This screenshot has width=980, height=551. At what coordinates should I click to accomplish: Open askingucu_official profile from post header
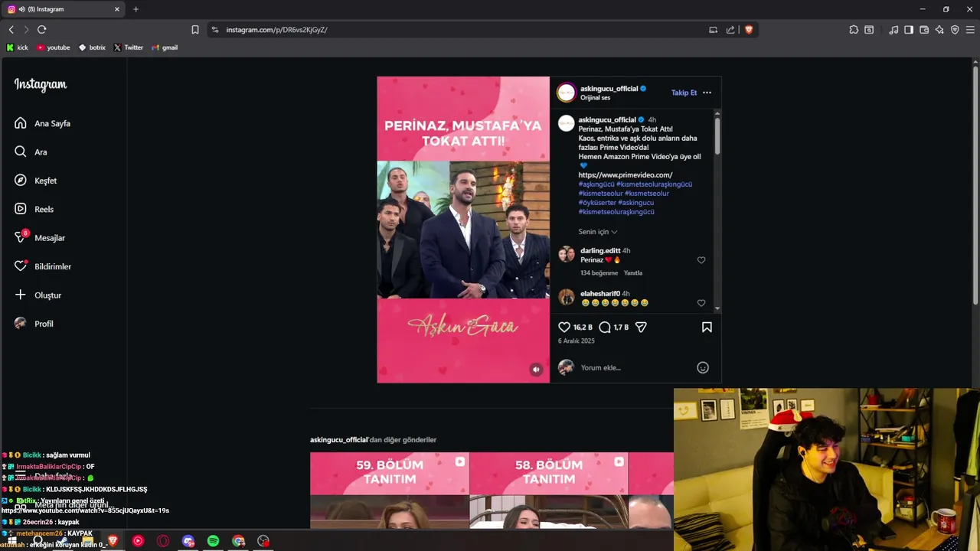click(x=609, y=89)
